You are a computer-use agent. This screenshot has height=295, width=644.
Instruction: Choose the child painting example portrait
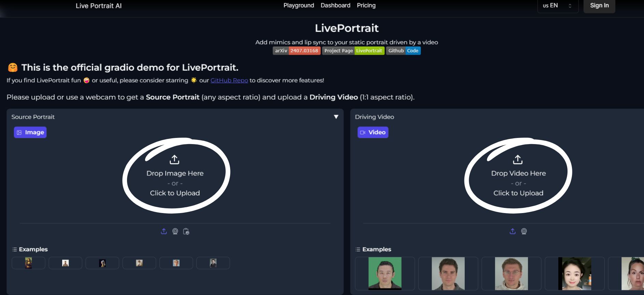tap(139, 263)
